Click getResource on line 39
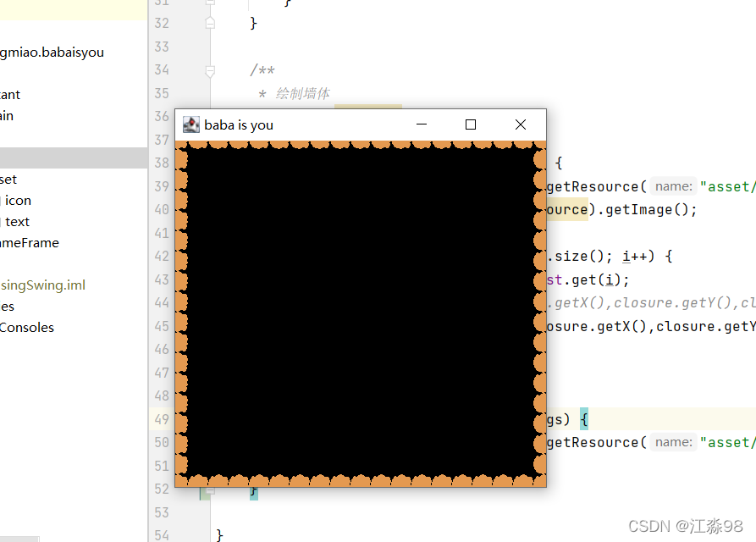The height and width of the screenshot is (542, 756). click(593, 186)
